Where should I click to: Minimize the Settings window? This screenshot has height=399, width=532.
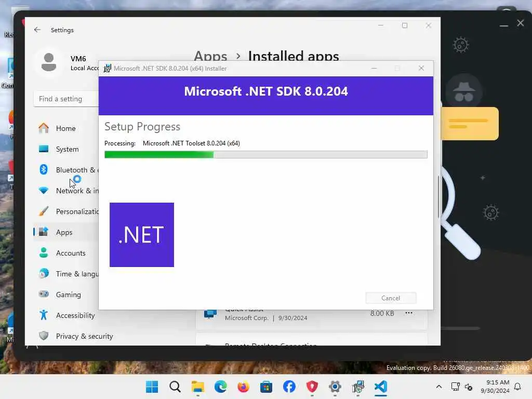[381, 25]
